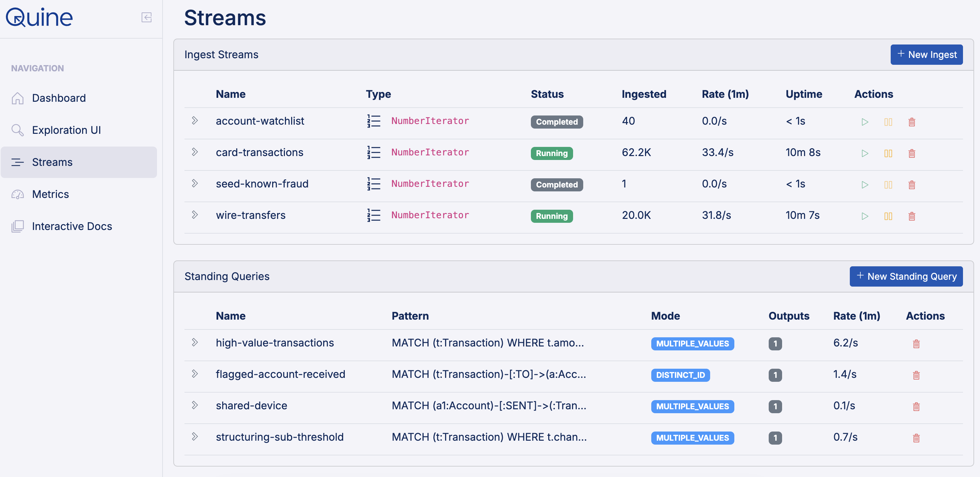
Task: Delete the flagged-account-received standing query
Action: [916, 375]
